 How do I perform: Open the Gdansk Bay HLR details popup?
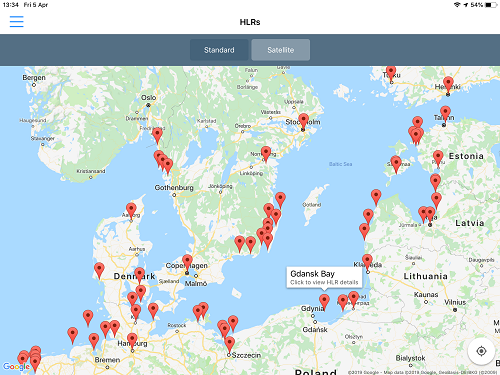(x=324, y=277)
